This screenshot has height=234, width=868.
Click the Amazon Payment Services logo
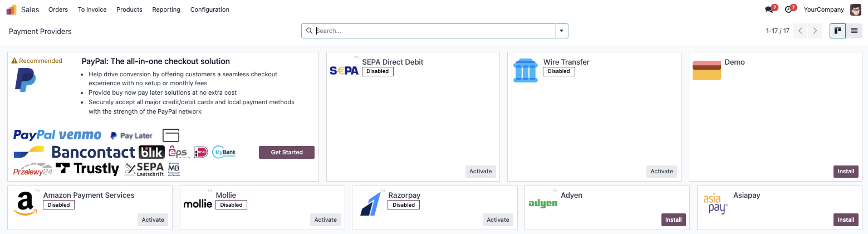pos(25,204)
